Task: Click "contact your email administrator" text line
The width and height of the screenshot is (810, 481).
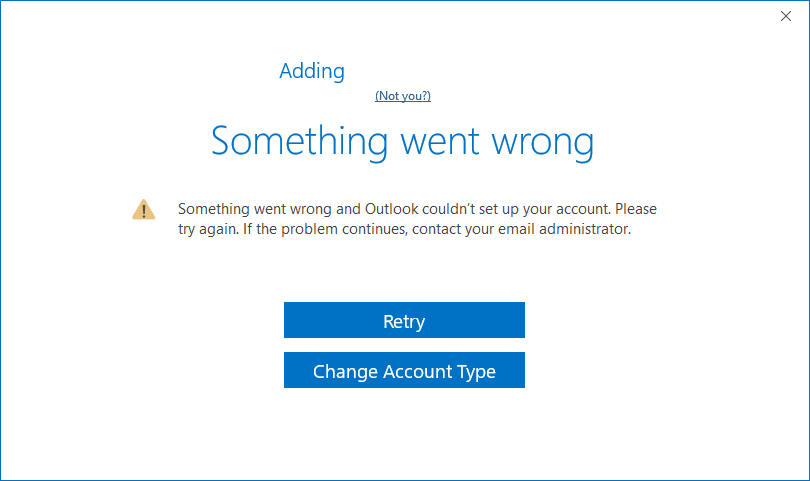Action: coord(404,229)
